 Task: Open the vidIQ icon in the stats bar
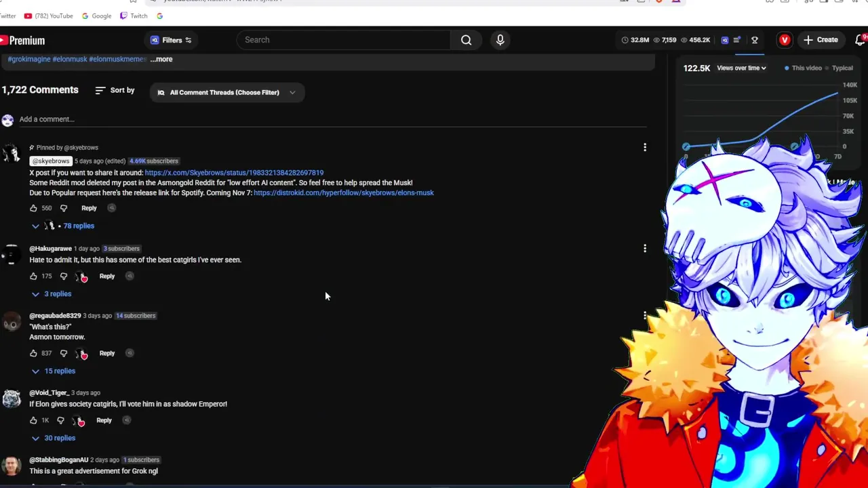(724, 40)
